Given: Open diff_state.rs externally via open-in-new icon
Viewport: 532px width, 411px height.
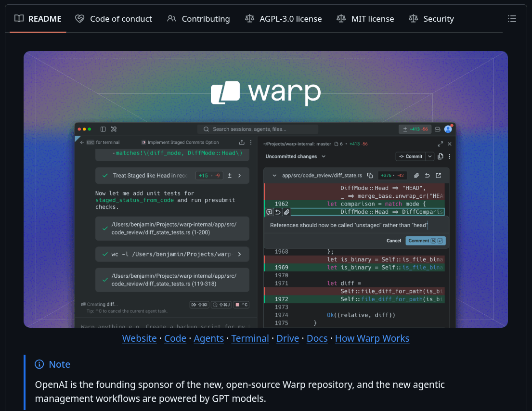Looking at the screenshot, I should click(437, 176).
